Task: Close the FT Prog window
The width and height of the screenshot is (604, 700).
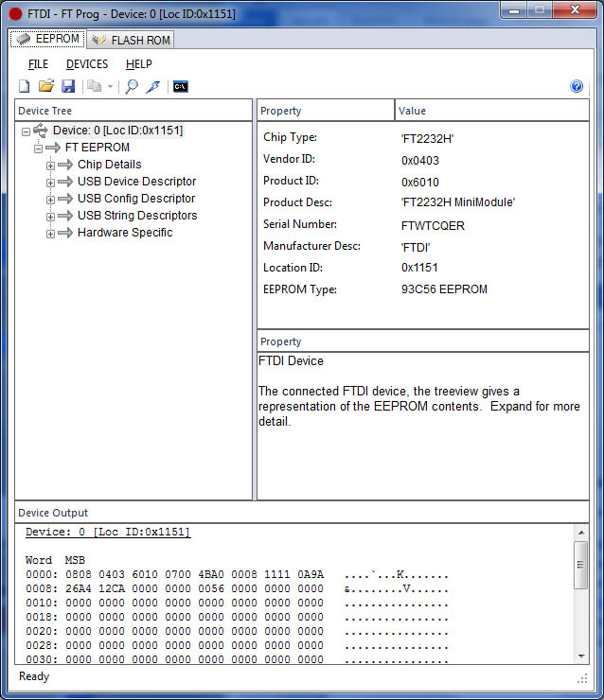Action: point(575,9)
